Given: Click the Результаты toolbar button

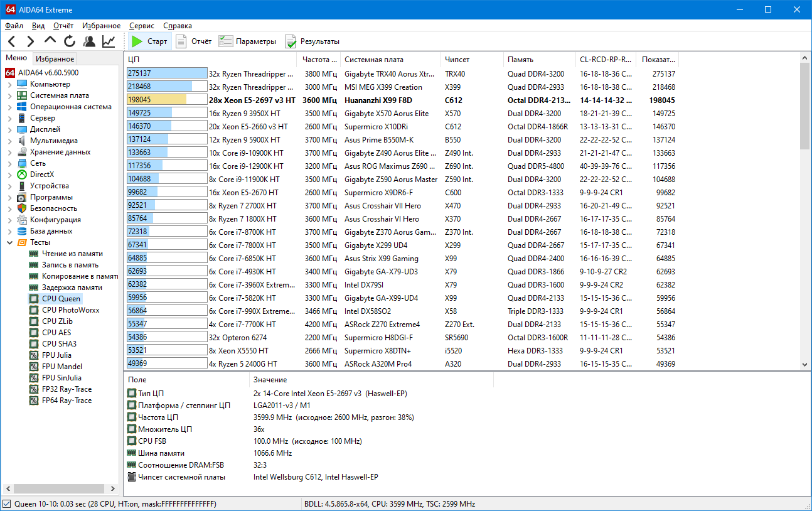Looking at the screenshot, I should (x=312, y=41).
